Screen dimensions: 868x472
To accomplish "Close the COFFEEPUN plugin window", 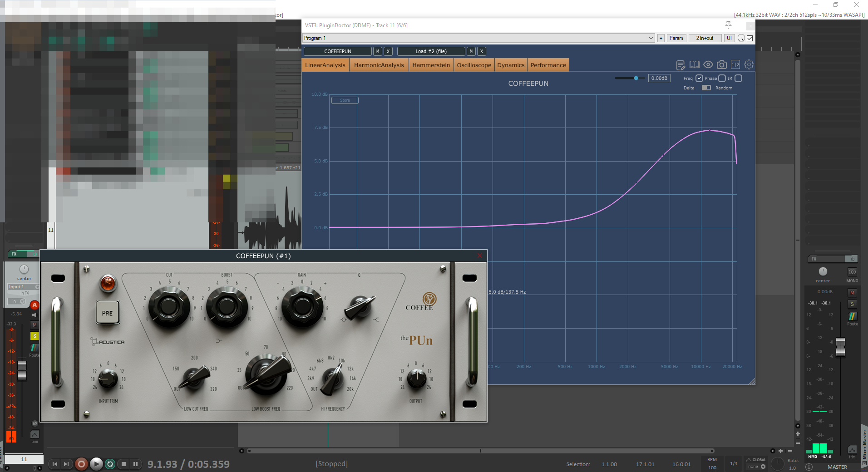I will tap(480, 256).
